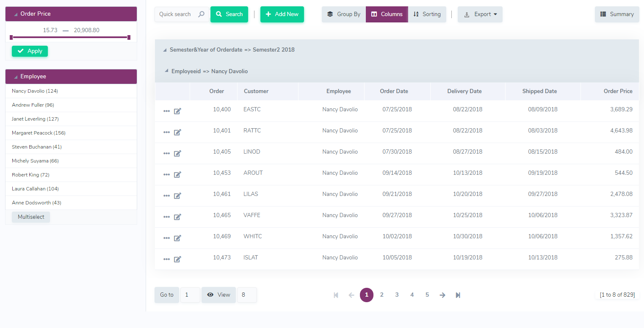The image size is (644, 328).
Task: Grab the minimum Order Price slider handle
Action: coord(11,38)
